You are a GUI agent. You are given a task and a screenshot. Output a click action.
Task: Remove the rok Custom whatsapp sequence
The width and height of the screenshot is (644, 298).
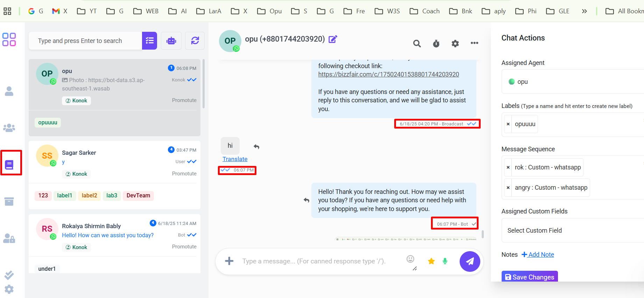click(508, 168)
